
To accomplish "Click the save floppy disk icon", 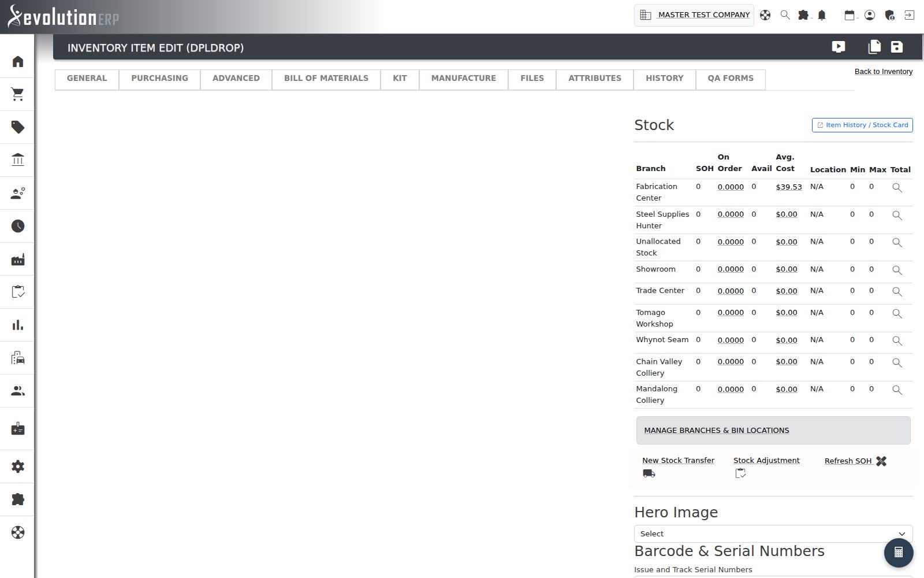I will pyautogui.click(x=896, y=47).
